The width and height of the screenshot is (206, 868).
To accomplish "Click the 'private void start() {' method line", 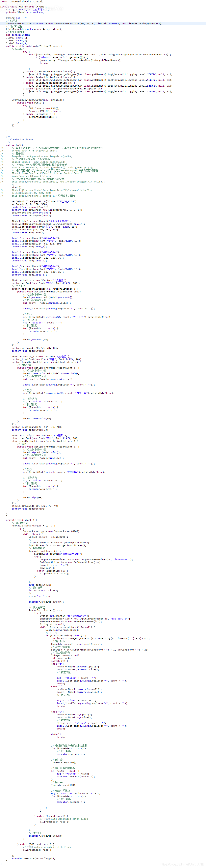I will [x=22, y=520].
